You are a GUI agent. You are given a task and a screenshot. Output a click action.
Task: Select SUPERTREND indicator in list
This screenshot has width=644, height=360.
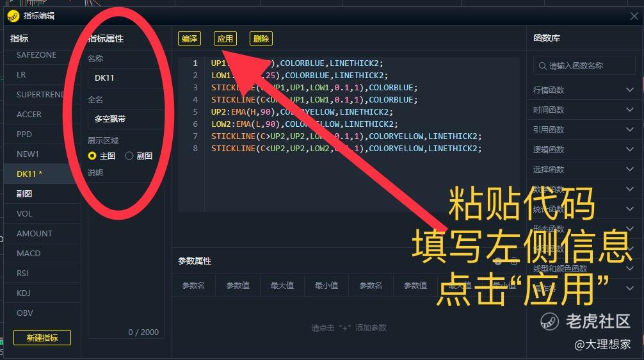[x=41, y=95]
